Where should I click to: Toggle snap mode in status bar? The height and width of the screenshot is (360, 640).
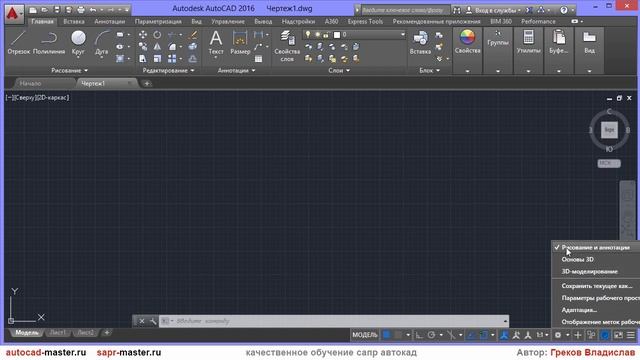click(x=398, y=335)
